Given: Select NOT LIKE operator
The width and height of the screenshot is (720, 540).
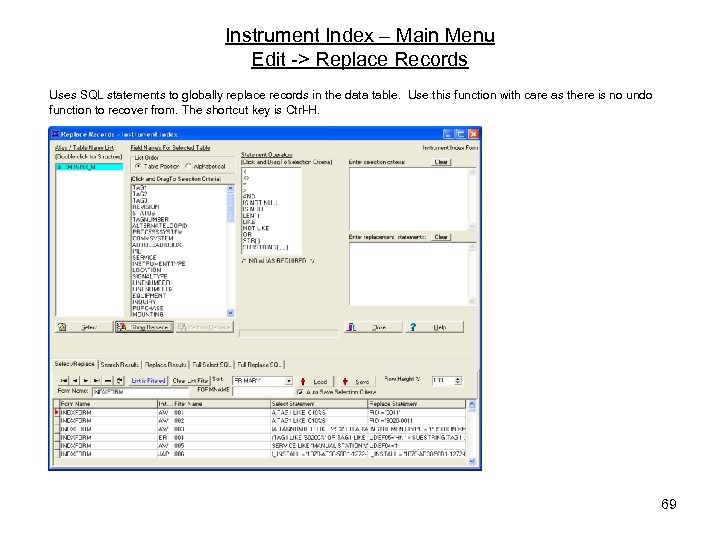Looking at the screenshot, I should [x=256, y=228].
